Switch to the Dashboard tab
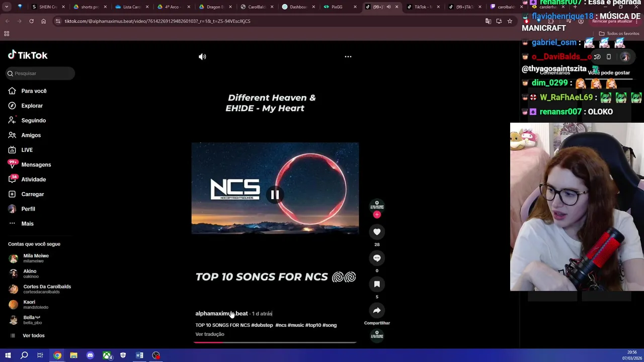The width and height of the screenshot is (644, 362). click(x=298, y=7)
